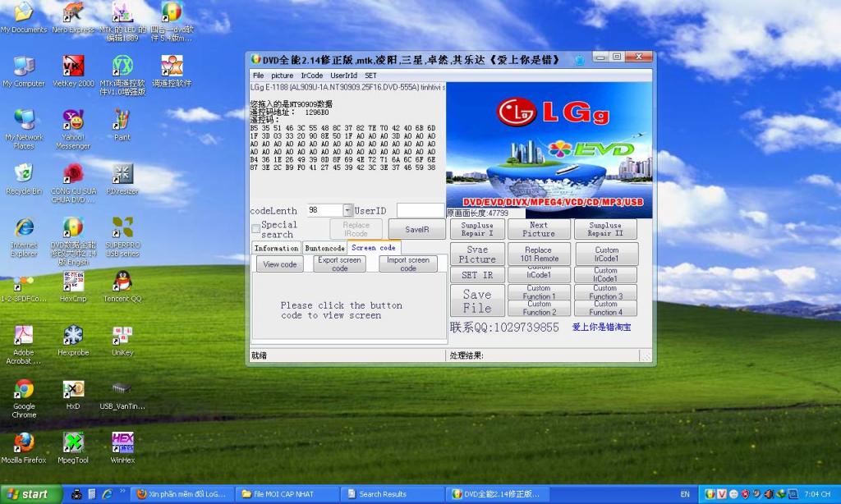Open the IrCode menu

tap(311, 76)
